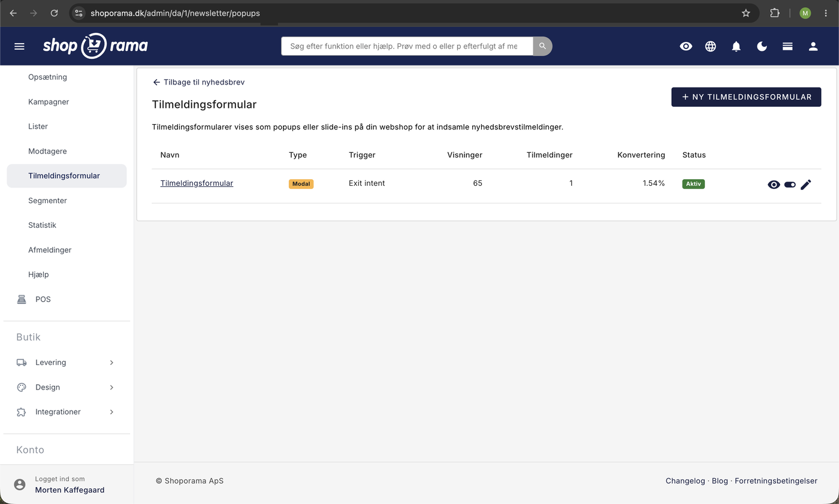
Task: Expand the Design submenu chevron
Action: 111,387
